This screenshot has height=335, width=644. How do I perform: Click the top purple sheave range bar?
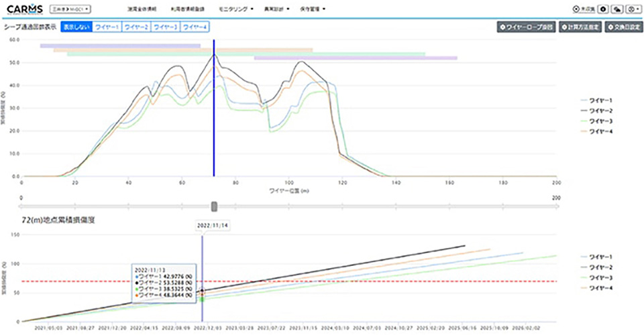pyautogui.click(x=120, y=46)
